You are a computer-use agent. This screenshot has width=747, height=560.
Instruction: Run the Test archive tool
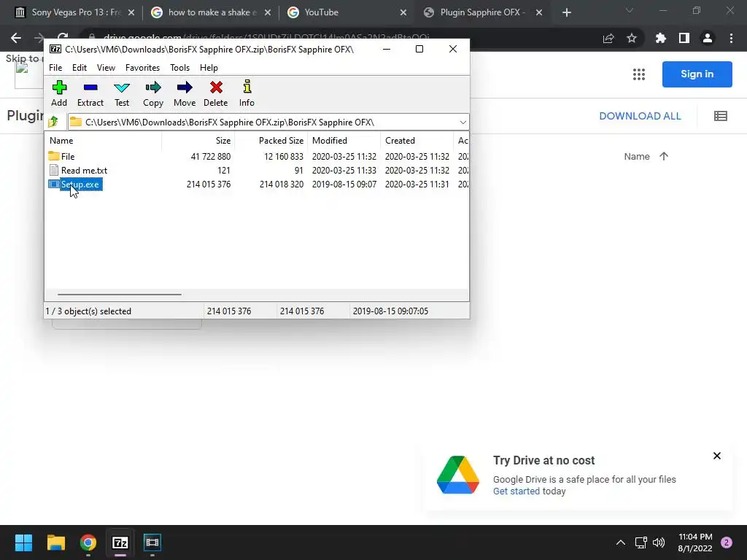tap(122, 93)
